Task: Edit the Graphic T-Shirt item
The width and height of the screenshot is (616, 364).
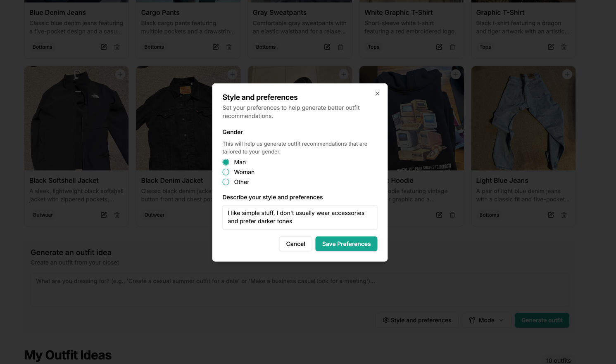Action: pyautogui.click(x=551, y=47)
